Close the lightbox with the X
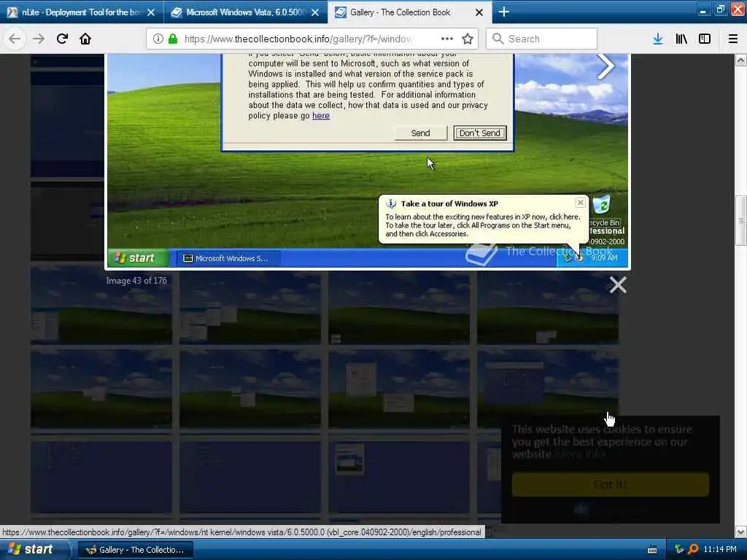Viewport: 747px width, 560px height. click(x=618, y=285)
